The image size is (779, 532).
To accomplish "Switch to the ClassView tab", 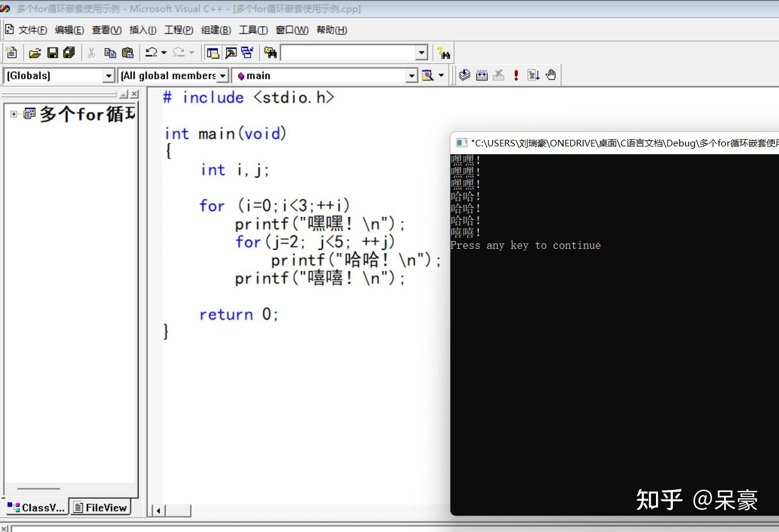I will click(x=36, y=507).
